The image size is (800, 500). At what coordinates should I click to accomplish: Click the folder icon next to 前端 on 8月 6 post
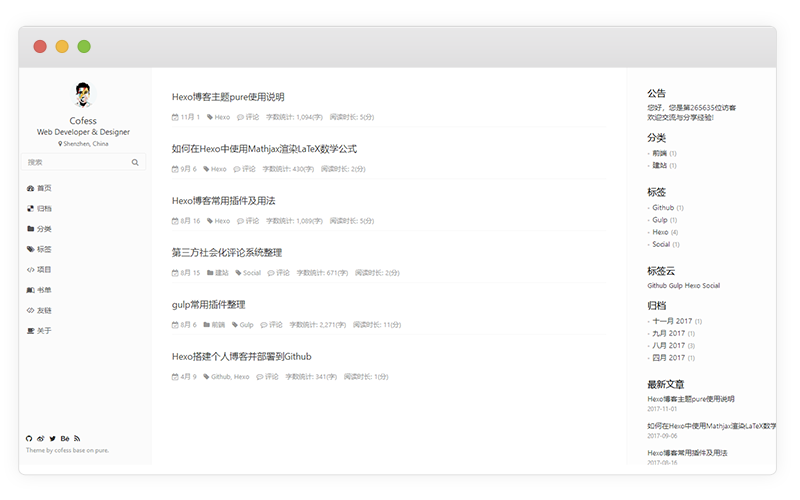(x=207, y=324)
